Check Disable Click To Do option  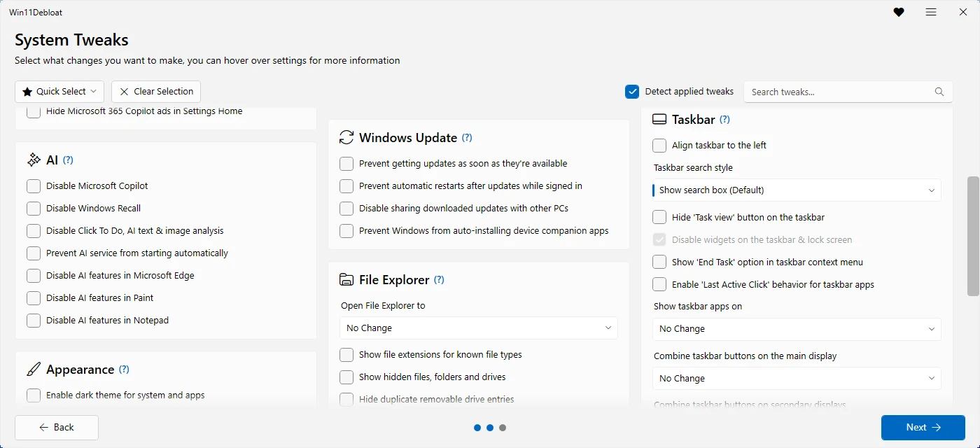pyautogui.click(x=34, y=230)
